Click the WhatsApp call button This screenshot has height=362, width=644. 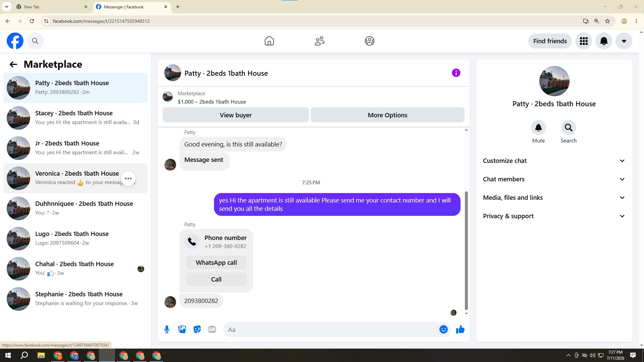coord(216,262)
